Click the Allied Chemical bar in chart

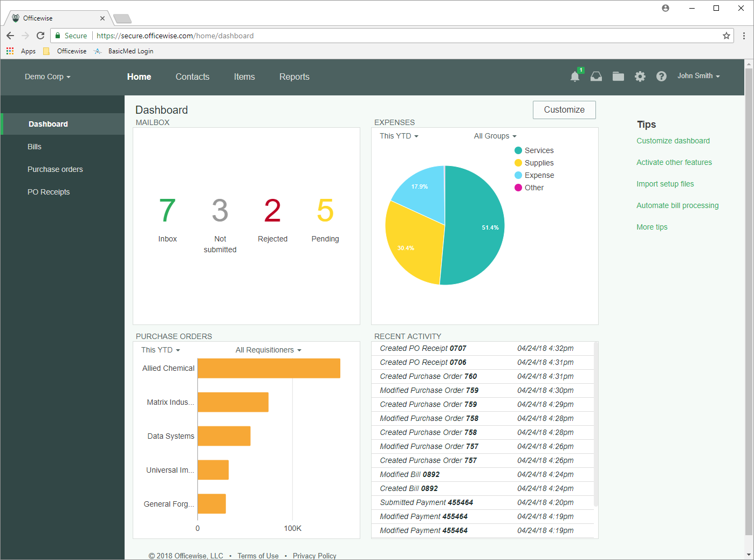(x=269, y=368)
